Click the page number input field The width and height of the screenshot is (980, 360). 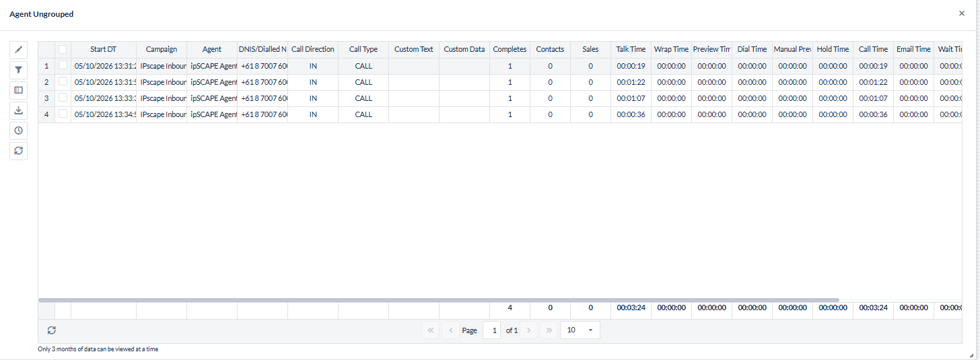[x=492, y=330]
